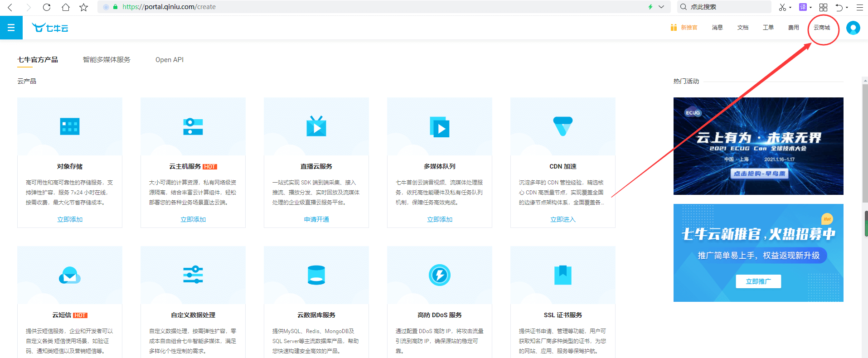Screen dimensions: 868x358
Task: Reload the current page
Action: 47,7
